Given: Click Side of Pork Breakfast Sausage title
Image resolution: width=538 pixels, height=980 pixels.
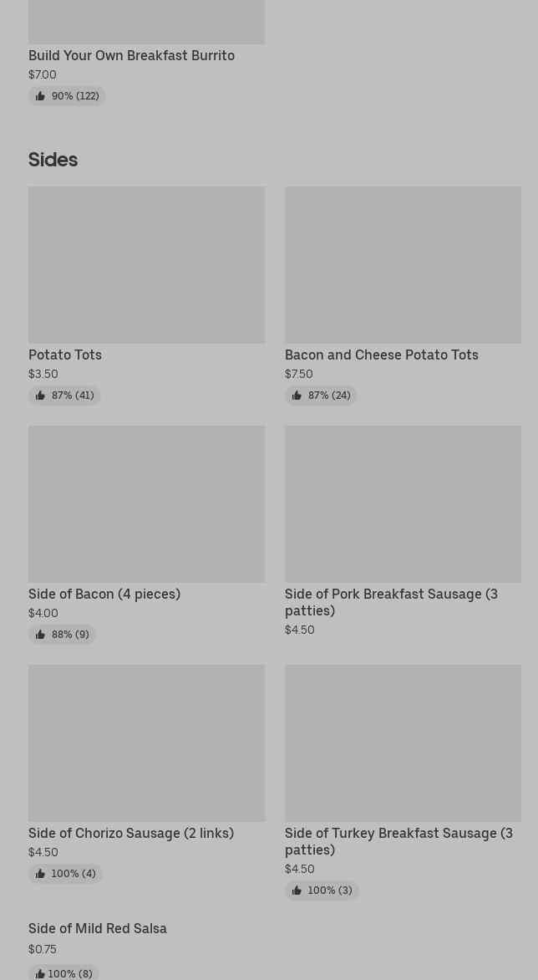Looking at the screenshot, I should (391, 602).
